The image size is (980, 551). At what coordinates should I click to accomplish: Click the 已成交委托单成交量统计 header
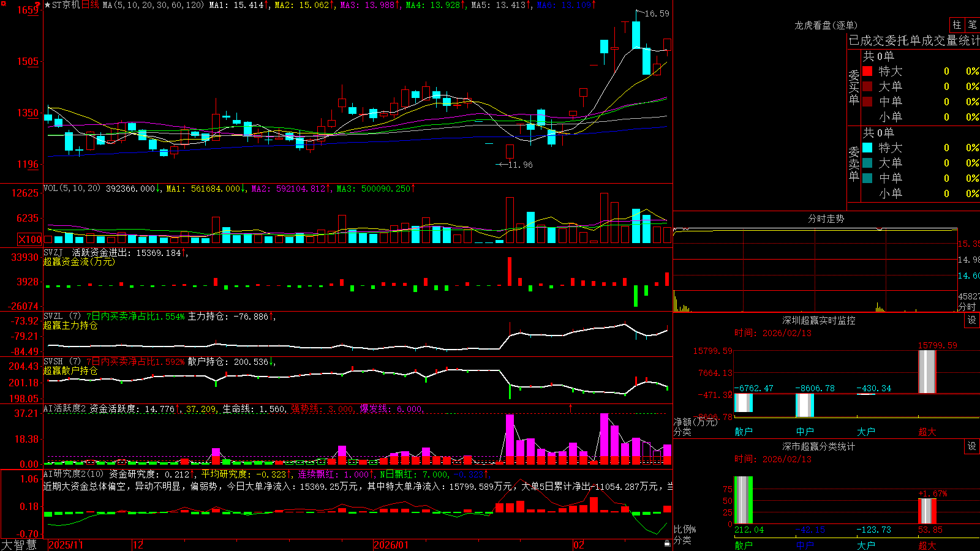coord(914,41)
